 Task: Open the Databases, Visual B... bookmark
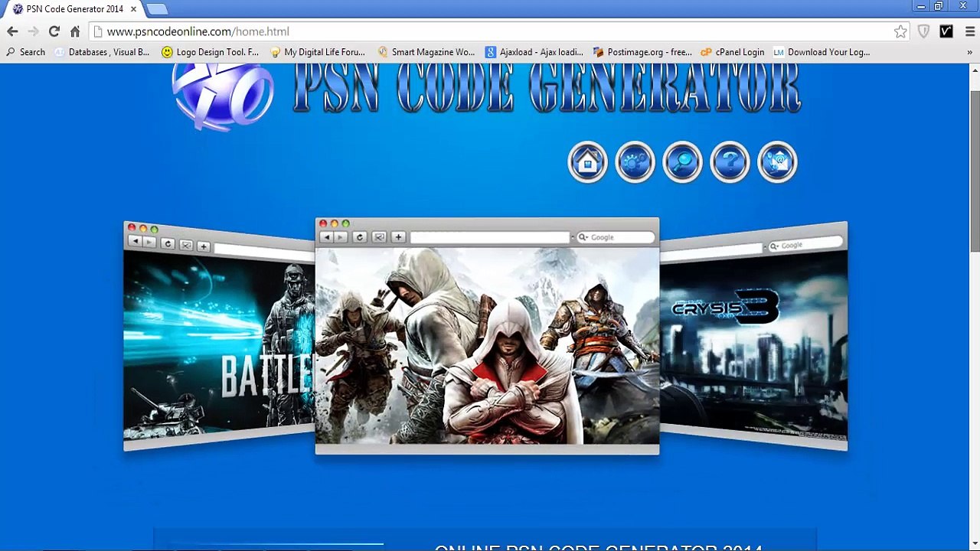click(x=102, y=52)
